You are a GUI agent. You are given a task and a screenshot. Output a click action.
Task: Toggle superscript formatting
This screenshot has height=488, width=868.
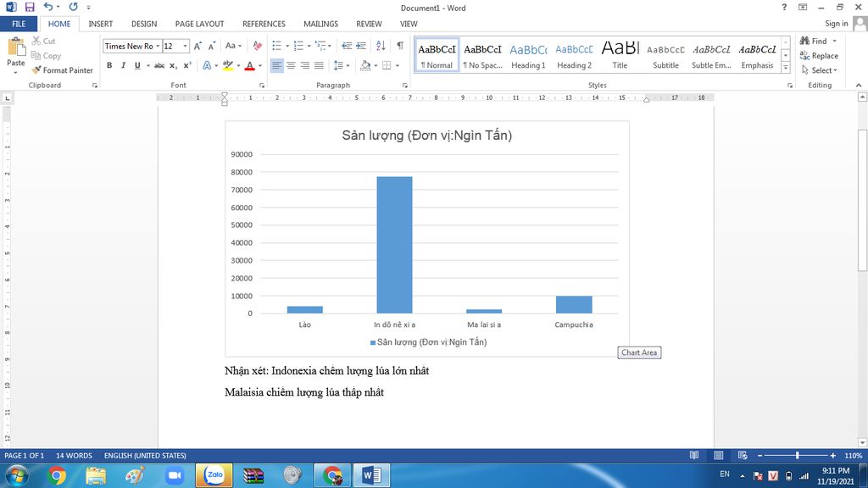pos(187,65)
